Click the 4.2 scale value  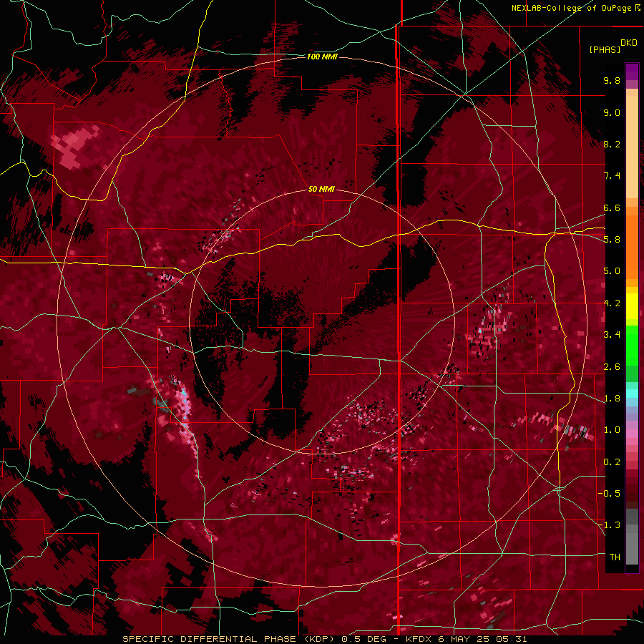[612, 303]
